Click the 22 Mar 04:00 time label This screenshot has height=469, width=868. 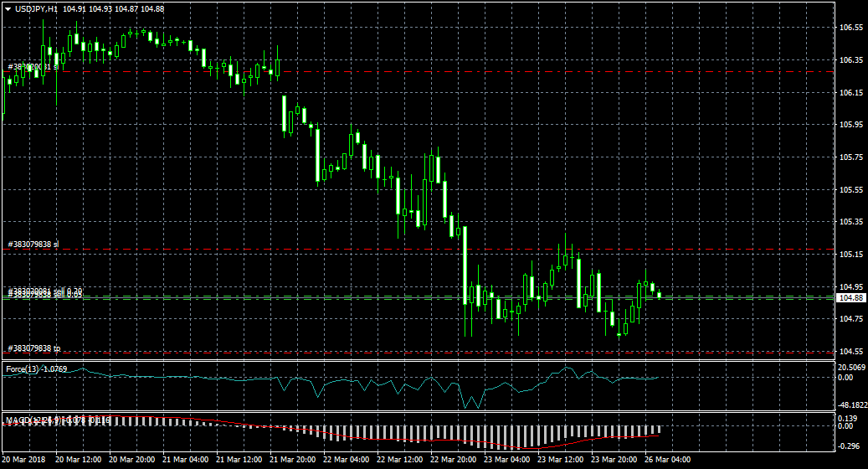(346, 460)
